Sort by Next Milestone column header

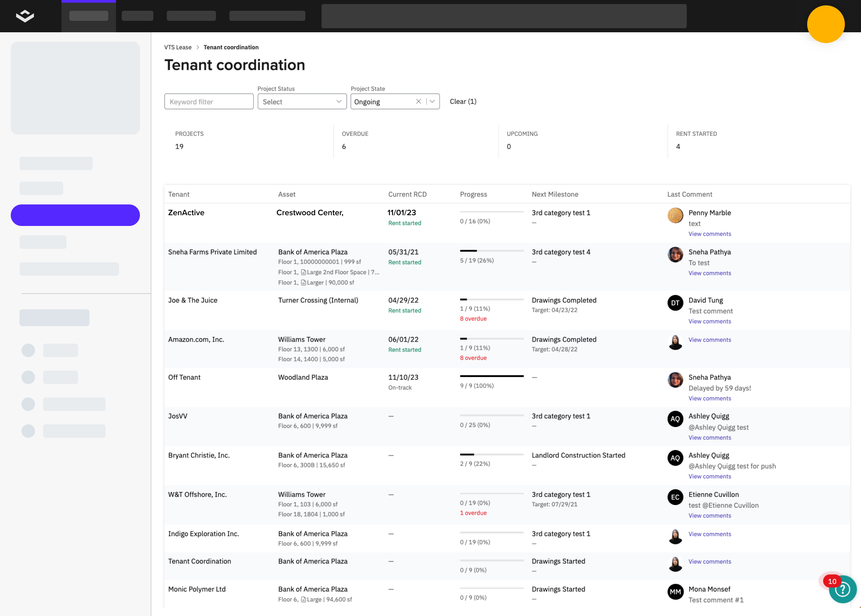pos(555,194)
